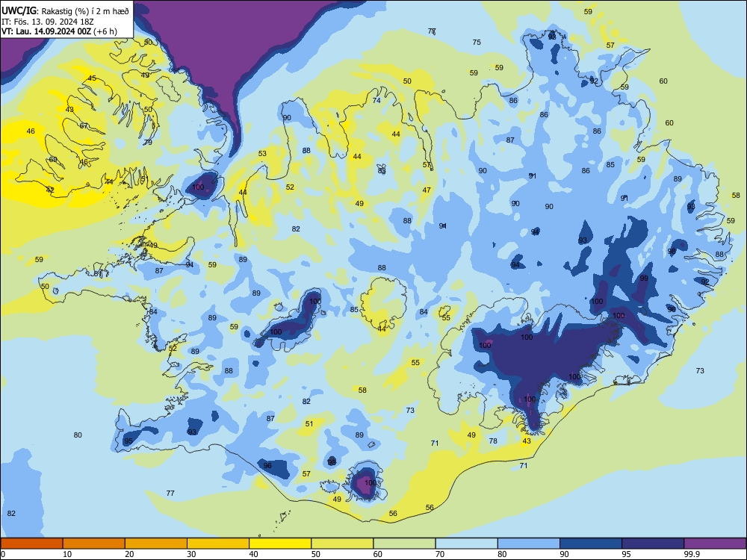This screenshot has width=747, height=560.
Task: Select the medium blue 90–95 legend swatch
Action: [x=591, y=544]
